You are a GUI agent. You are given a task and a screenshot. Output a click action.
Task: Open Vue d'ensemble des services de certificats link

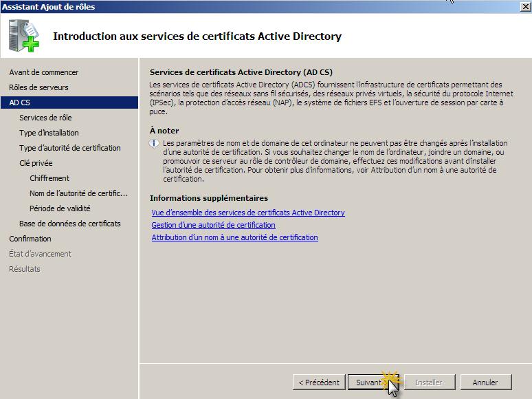click(x=248, y=213)
